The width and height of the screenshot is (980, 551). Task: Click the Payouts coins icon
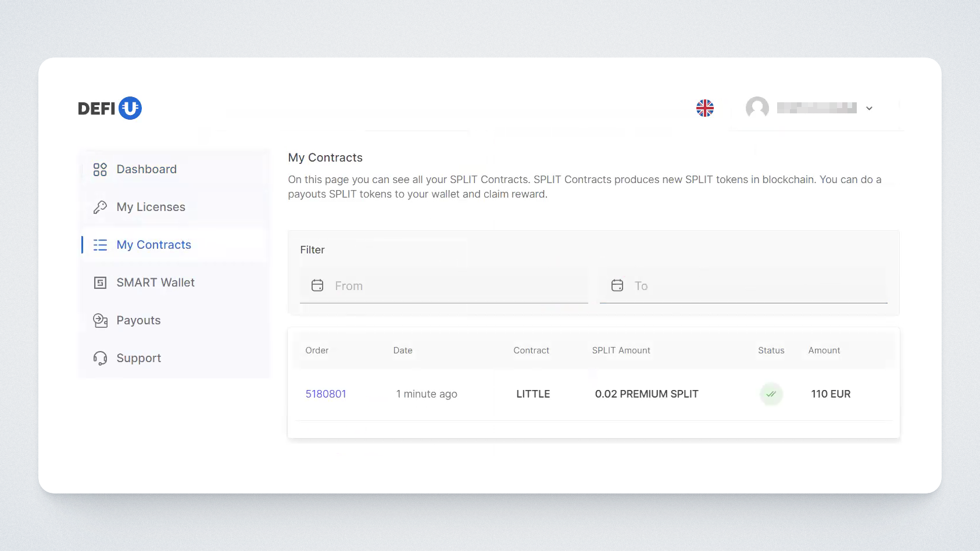tap(100, 321)
